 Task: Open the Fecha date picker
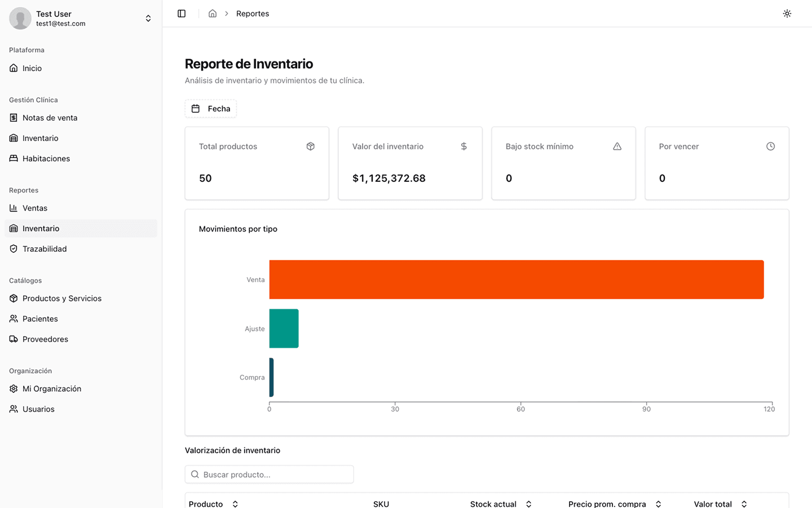click(211, 108)
